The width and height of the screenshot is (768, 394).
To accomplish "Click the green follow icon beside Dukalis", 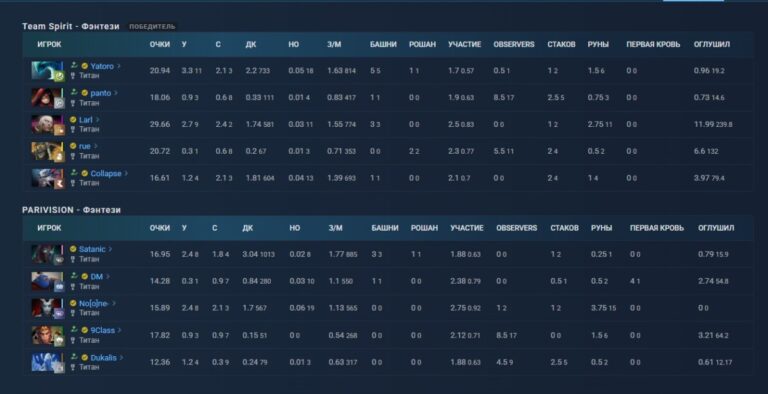I will (74, 357).
